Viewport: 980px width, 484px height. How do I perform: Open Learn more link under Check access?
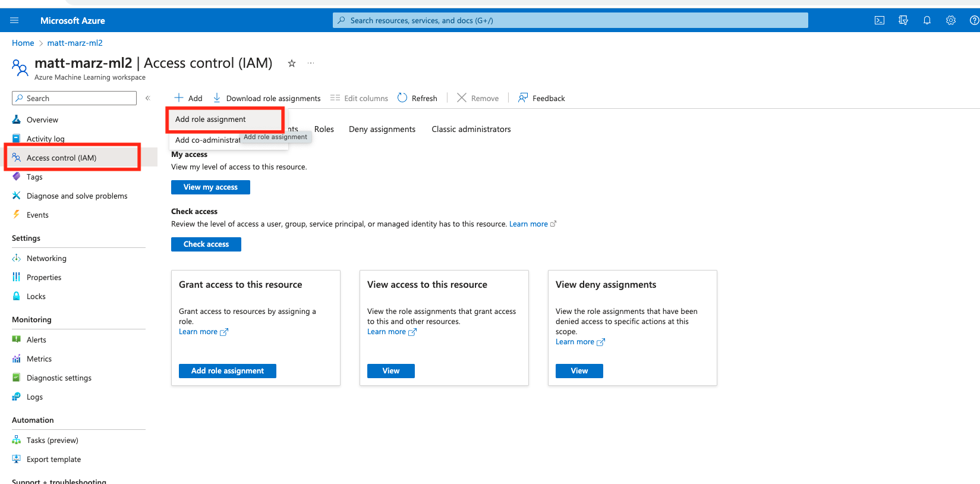tap(528, 224)
